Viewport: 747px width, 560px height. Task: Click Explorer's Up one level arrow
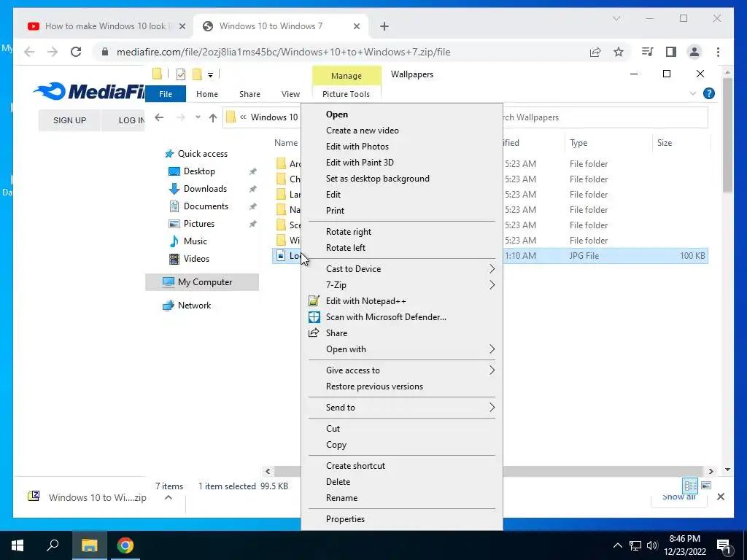coord(213,117)
